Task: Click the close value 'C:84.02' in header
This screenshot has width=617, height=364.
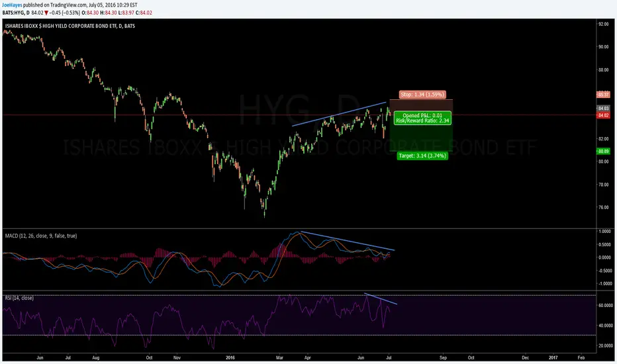Action: (144, 13)
